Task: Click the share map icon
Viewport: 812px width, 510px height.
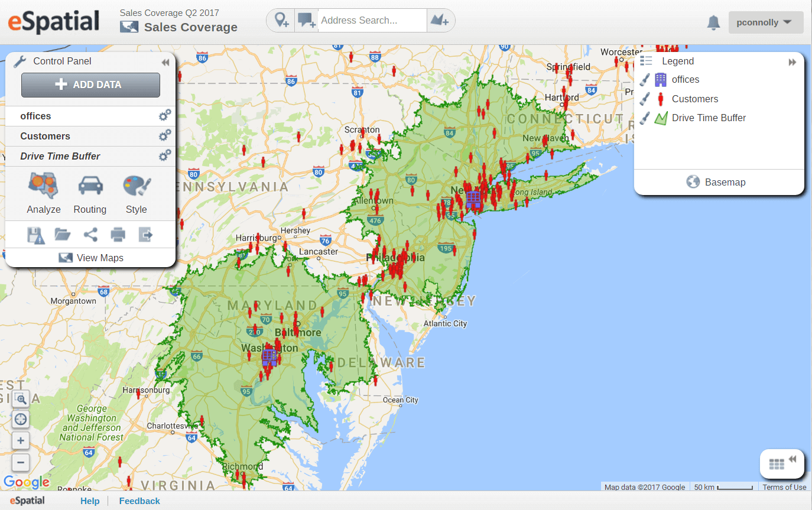Action: pos(90,235)
